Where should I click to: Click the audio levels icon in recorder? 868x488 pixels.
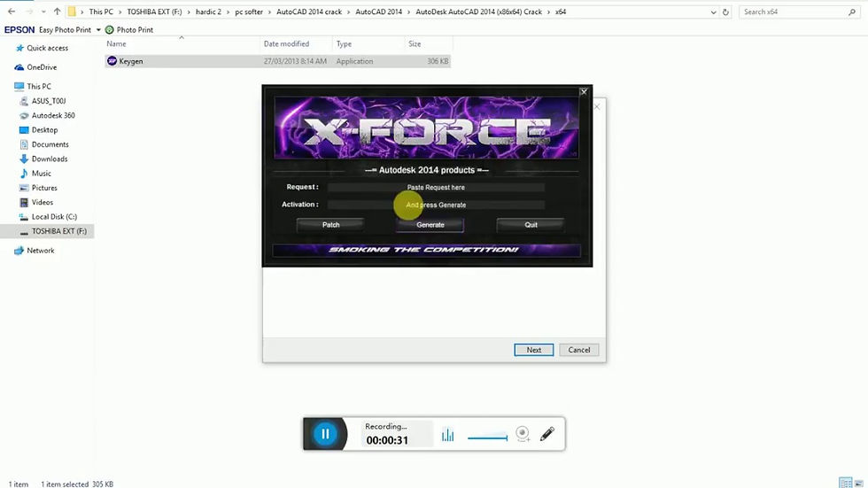click(x=448, y=435)
